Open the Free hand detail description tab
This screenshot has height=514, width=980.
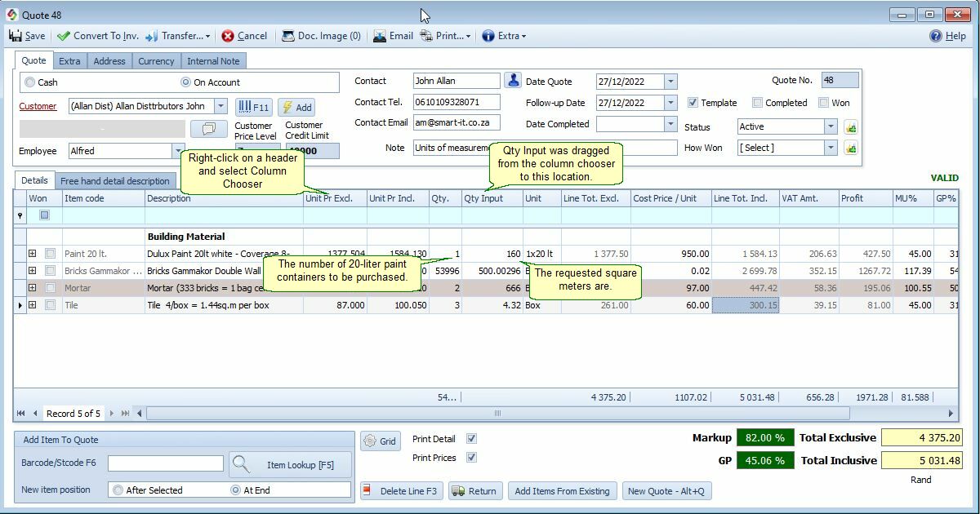(x=115, y=180)
